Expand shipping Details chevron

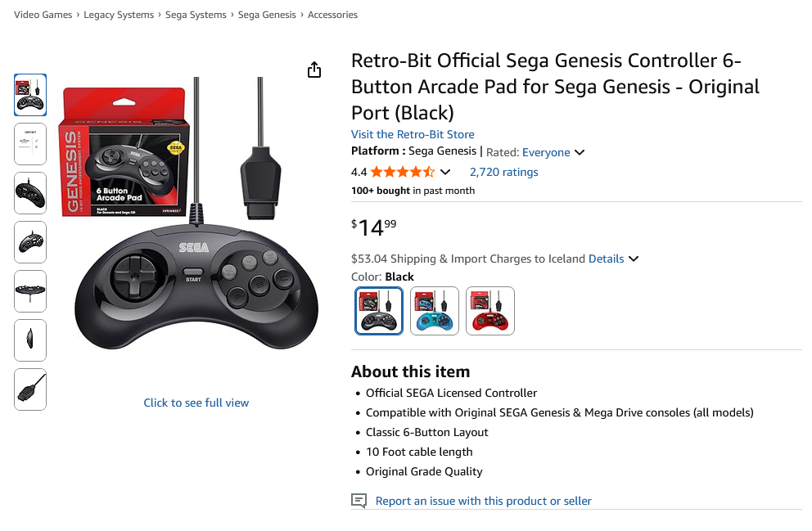coord(634,259)
